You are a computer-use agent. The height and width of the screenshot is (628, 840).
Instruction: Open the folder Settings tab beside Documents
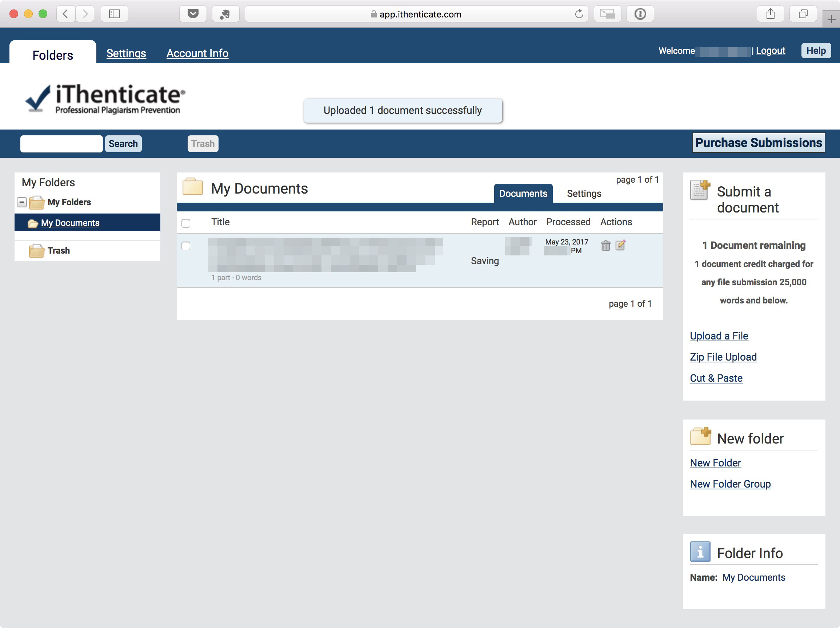tap(584, 193)
